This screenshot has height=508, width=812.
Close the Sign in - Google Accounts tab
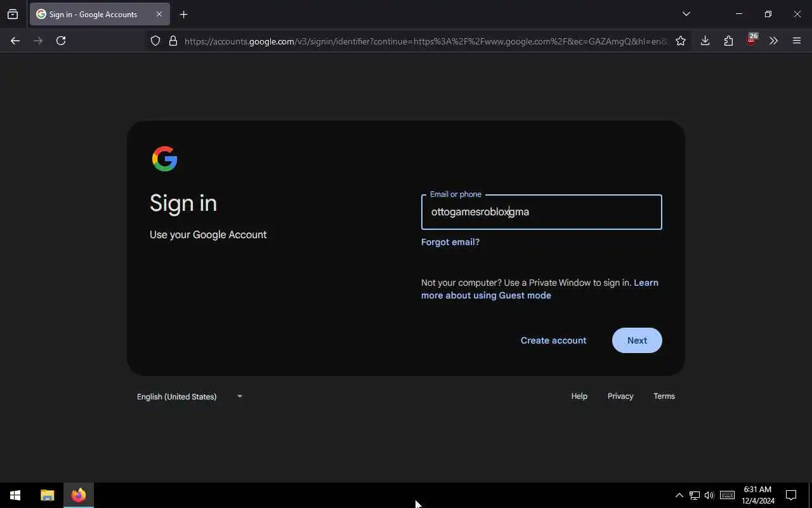click(x=159, y=14)
